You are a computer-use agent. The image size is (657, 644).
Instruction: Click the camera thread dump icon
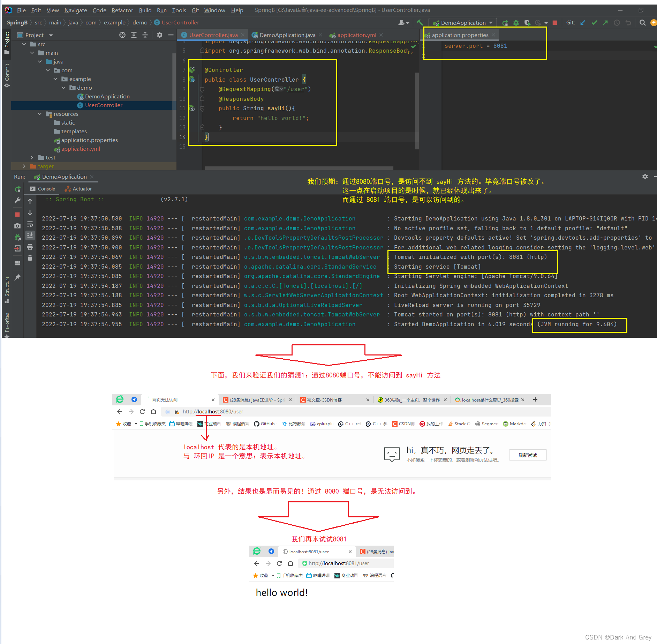(x=17, y=226)
